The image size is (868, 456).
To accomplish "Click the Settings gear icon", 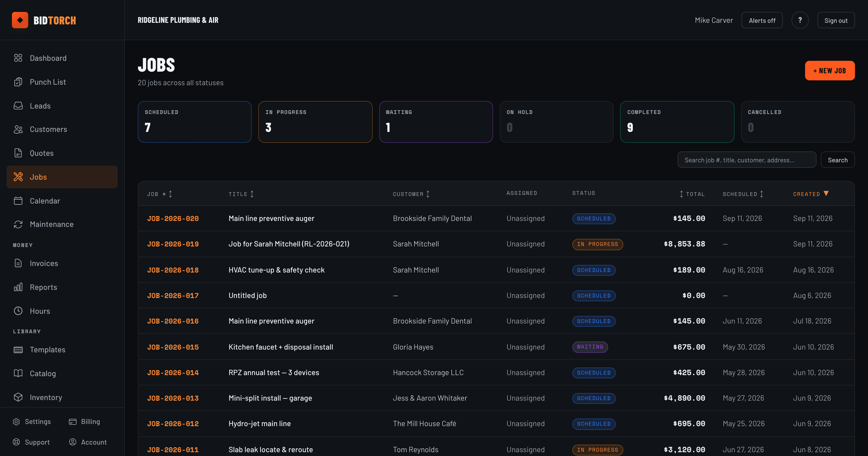I will (16, 422).
